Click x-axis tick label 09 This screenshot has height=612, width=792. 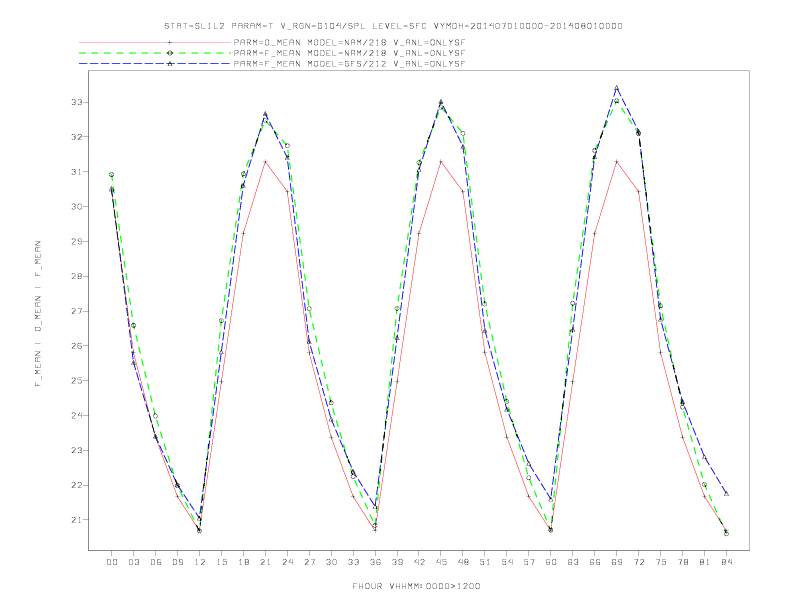click(177, 562)
